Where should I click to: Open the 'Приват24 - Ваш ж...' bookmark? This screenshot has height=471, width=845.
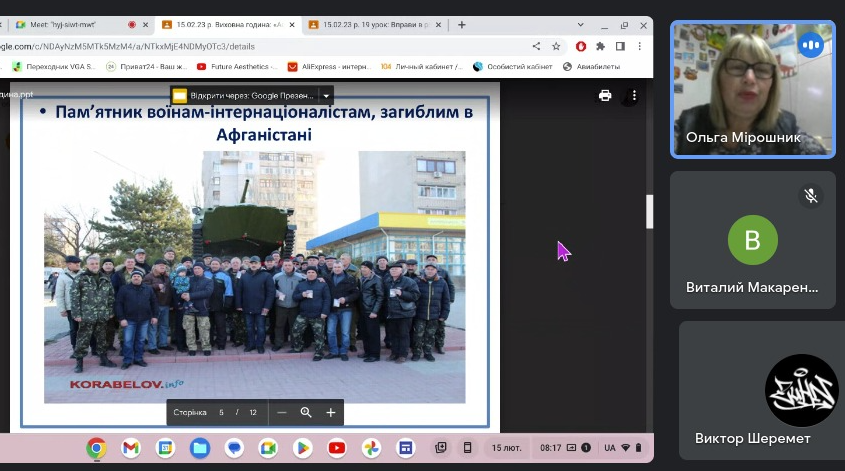(x=147, y=67)
